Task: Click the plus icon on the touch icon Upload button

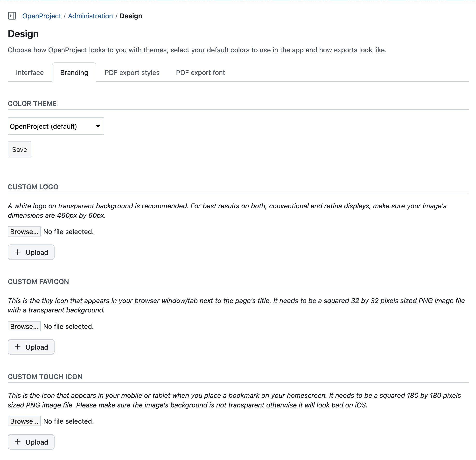Action: tap(18, 442)
